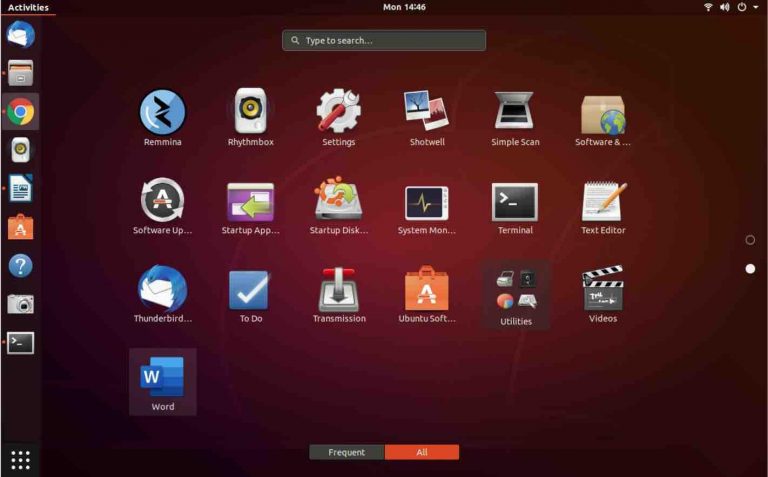The height and width of the screenshot is (477, 768).
Task: Expand the Utilities app folder
Action: (516, 292)
